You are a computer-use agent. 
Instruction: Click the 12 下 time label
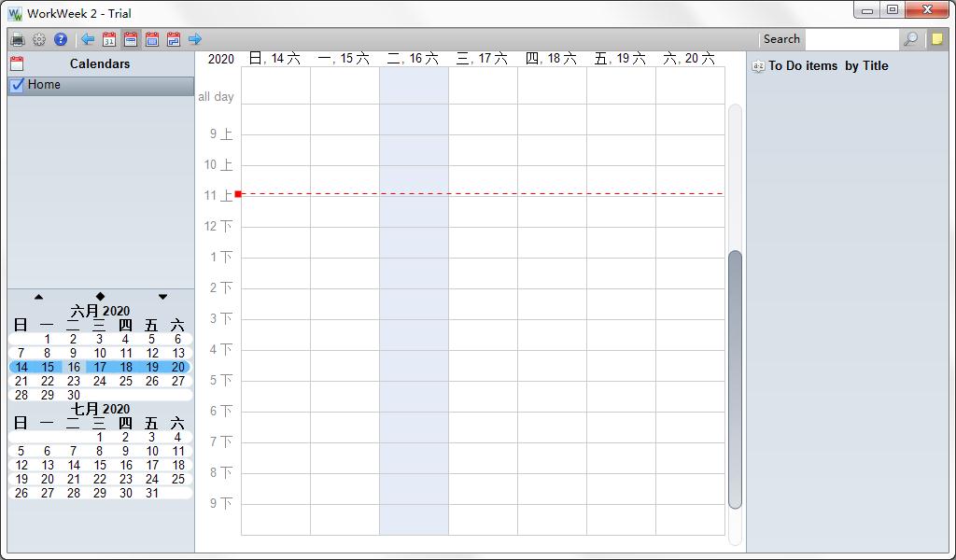218,226
